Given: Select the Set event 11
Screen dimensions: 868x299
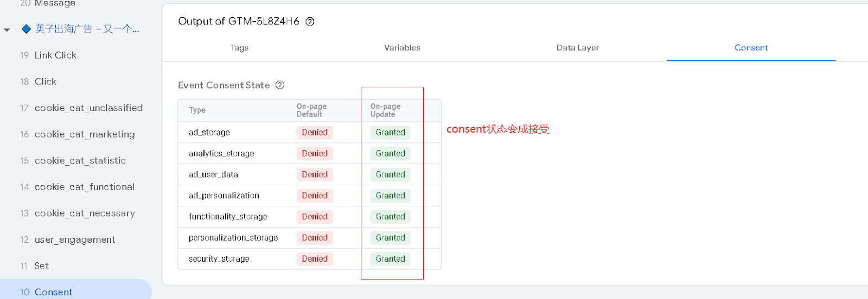Looking at the screenshot, I should coord(41,266).
